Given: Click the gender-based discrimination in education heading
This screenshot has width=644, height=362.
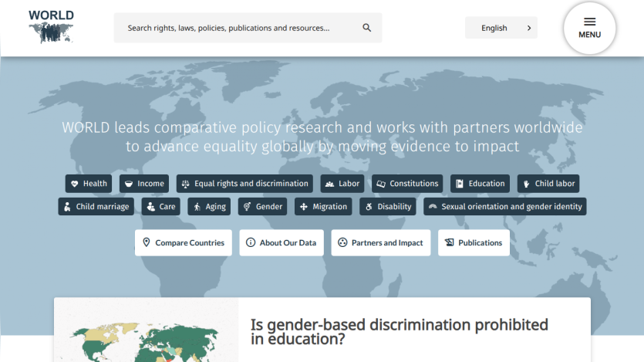Looking at the screenshot, I should click(400, 332).
